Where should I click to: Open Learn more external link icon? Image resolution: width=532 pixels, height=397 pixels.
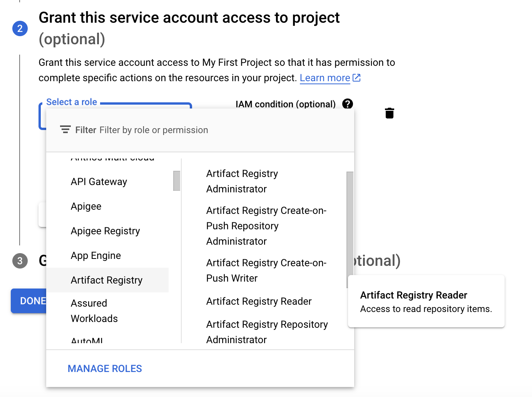pos(356,78)
